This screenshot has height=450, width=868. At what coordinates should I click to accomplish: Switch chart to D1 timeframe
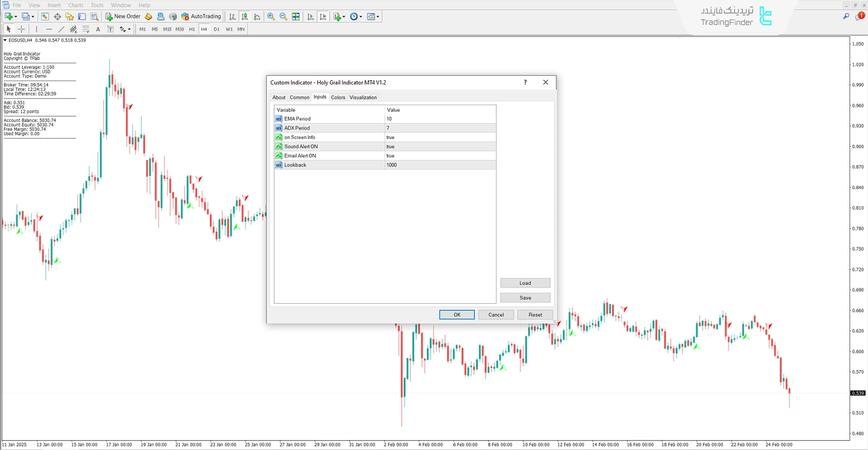tap(217, 29)
